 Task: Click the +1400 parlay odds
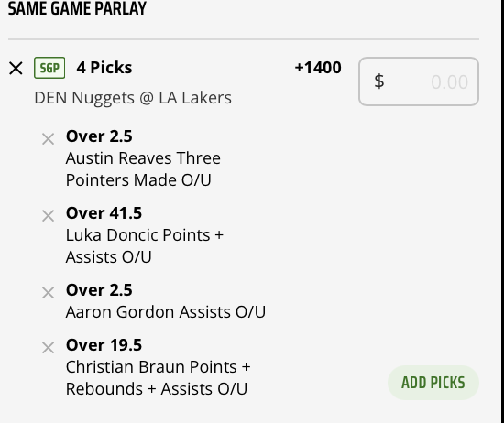(x=318, y=68)
